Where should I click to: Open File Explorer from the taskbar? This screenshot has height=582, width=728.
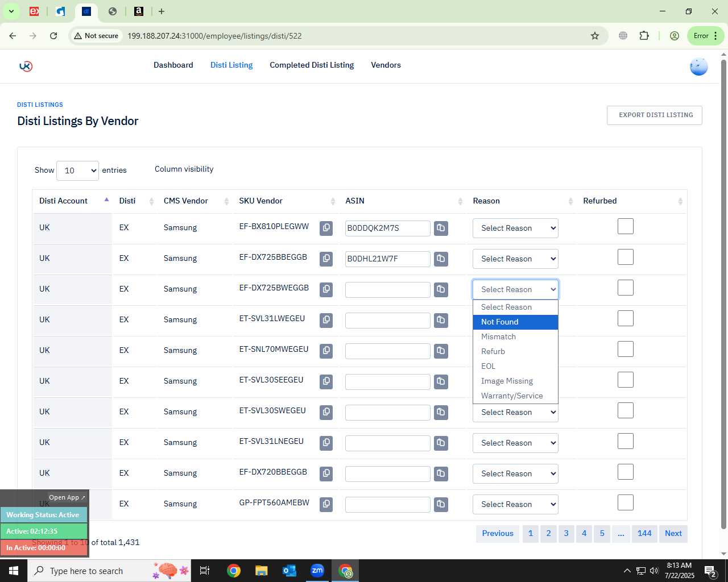[x=261, y=571]
